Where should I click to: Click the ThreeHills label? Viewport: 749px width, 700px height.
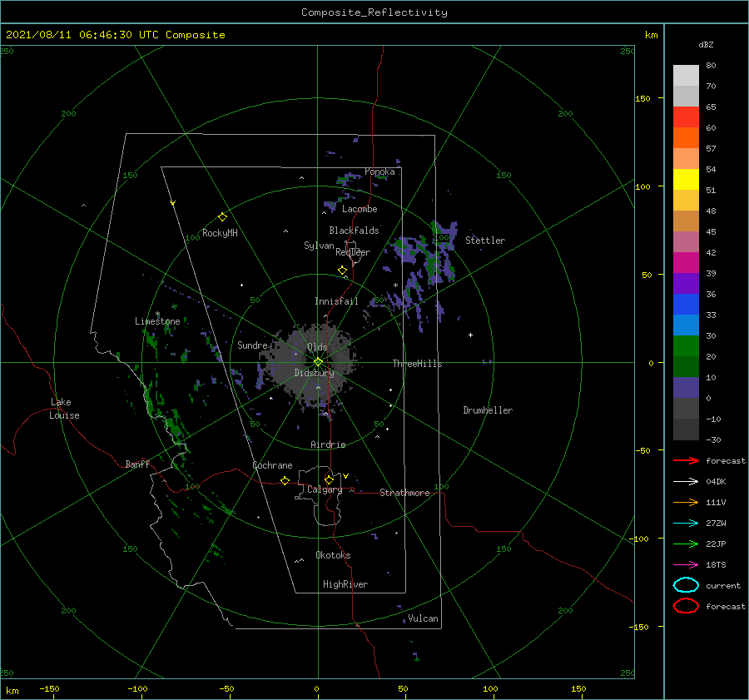pos(417,364)
